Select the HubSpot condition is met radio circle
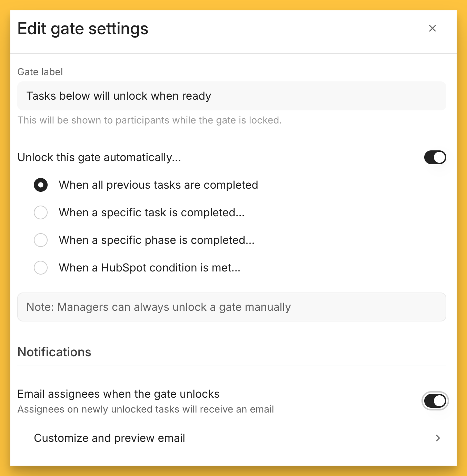Screen dimensions: 467x476 pos(41,268)
